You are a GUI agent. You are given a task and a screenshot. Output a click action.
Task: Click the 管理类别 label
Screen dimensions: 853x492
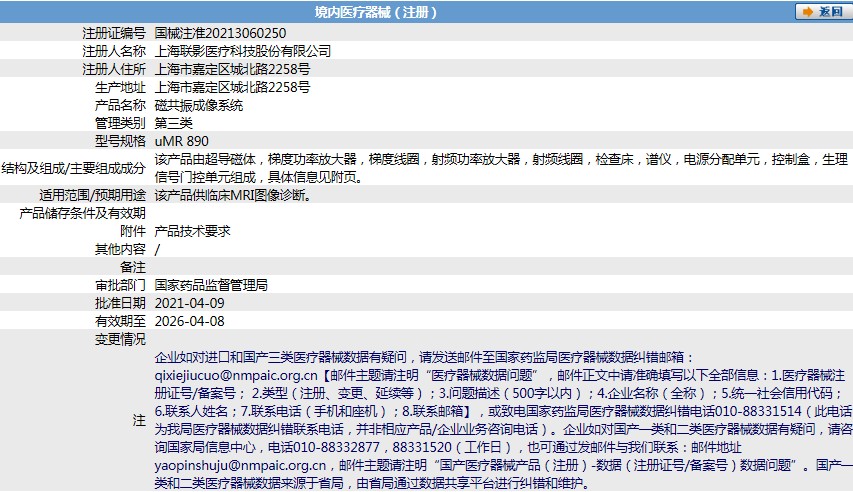click(120, 123)
